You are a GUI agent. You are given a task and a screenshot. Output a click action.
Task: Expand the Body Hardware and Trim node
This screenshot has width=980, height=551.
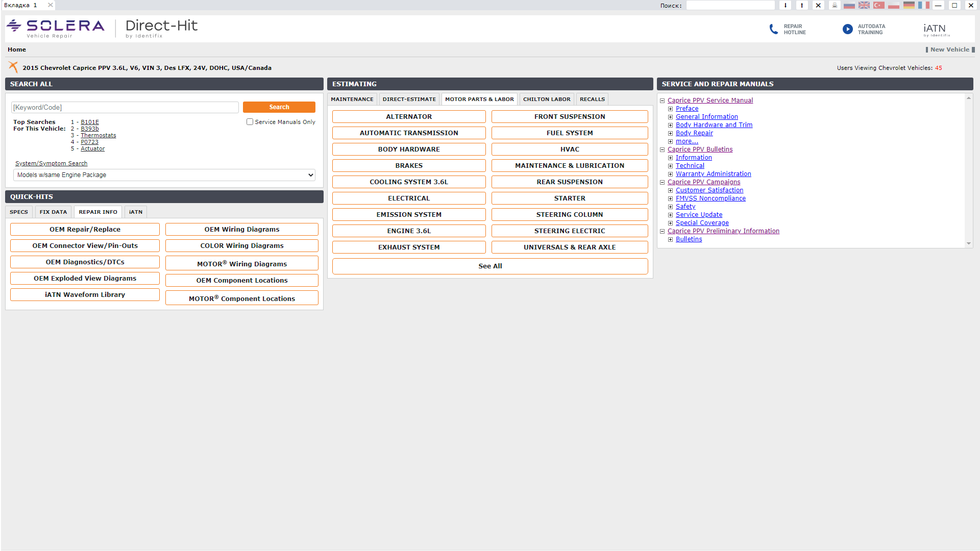point(671,125)
